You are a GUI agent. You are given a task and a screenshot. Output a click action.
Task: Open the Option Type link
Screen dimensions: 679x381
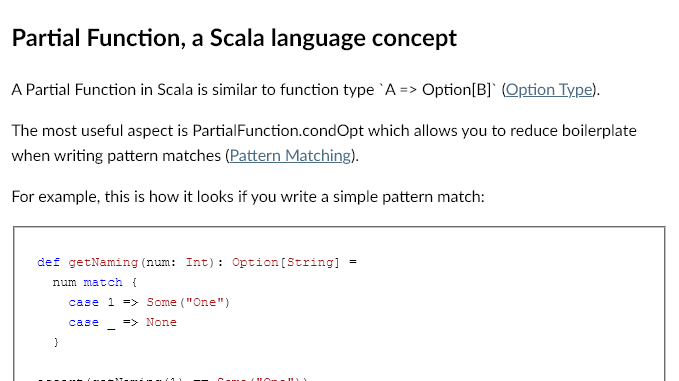549,90
